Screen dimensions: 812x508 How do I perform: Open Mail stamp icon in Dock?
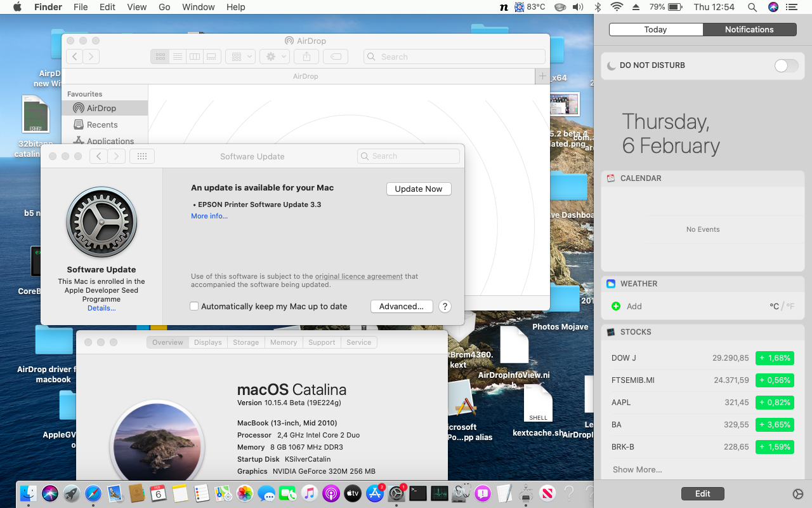[x=115, y=493]
